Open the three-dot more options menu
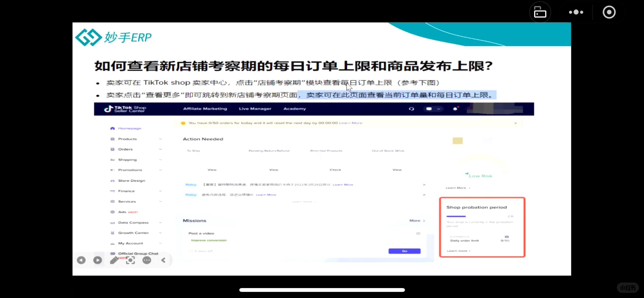Viewport: 644px width, 298px height. point(576,12)
